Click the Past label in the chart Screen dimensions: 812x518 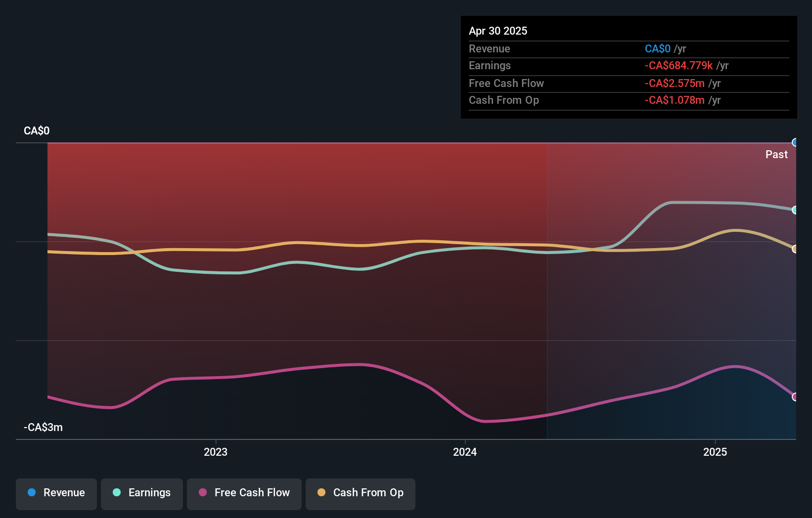776,154
